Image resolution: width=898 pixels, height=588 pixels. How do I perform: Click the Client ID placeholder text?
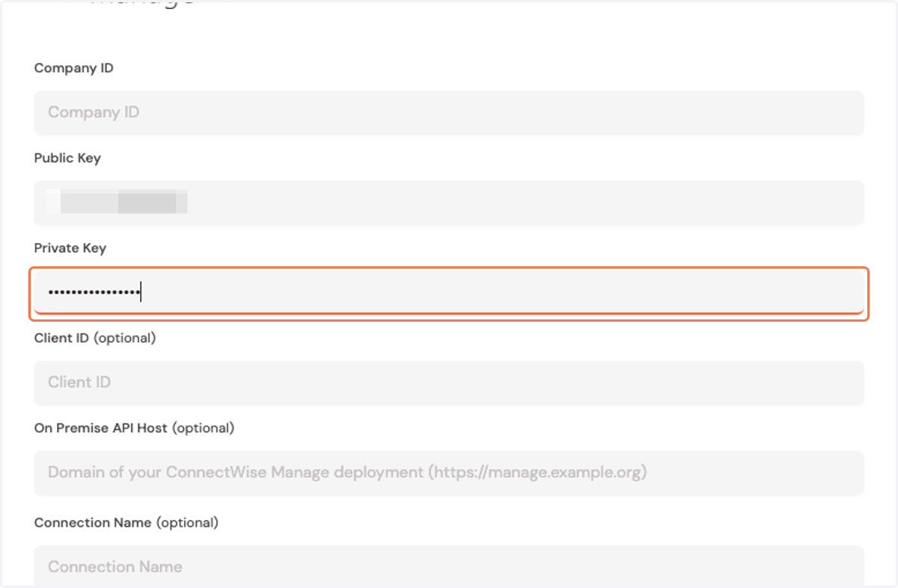coord(79,382)
